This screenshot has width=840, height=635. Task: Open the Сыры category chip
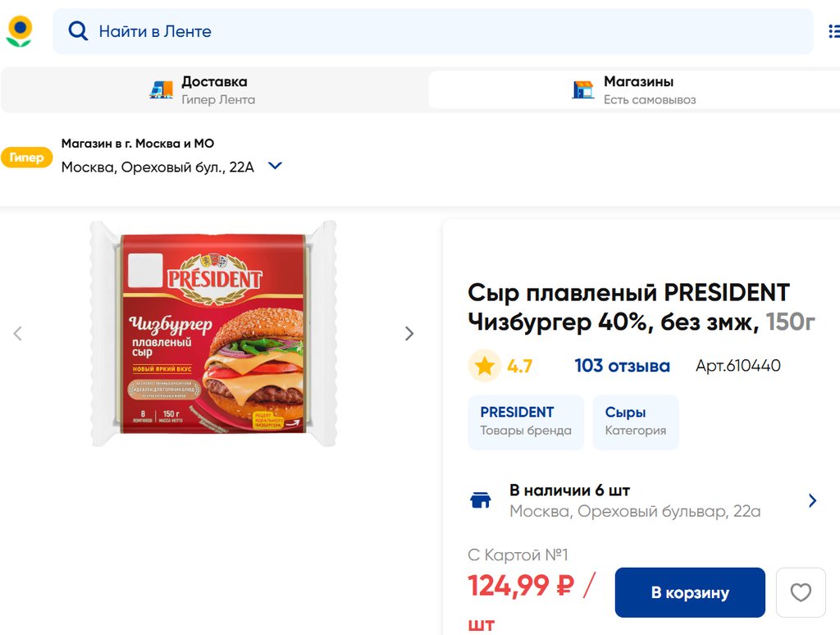(x=636, y=422)
